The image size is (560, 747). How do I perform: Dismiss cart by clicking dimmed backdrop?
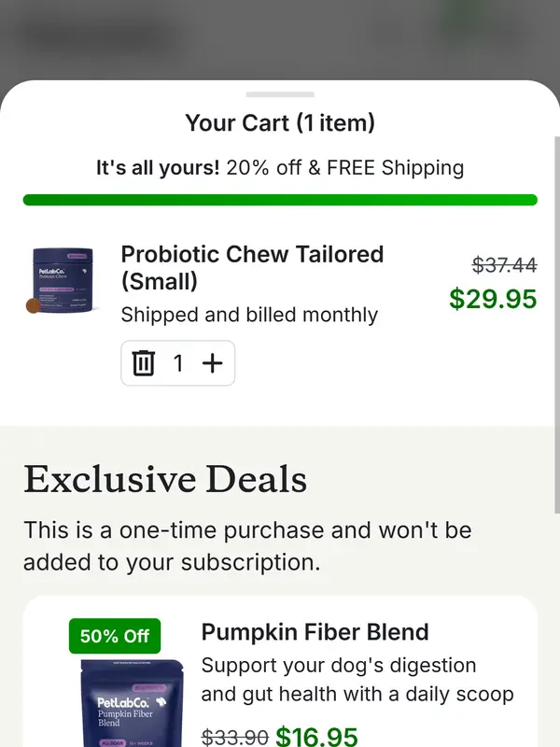280,37
